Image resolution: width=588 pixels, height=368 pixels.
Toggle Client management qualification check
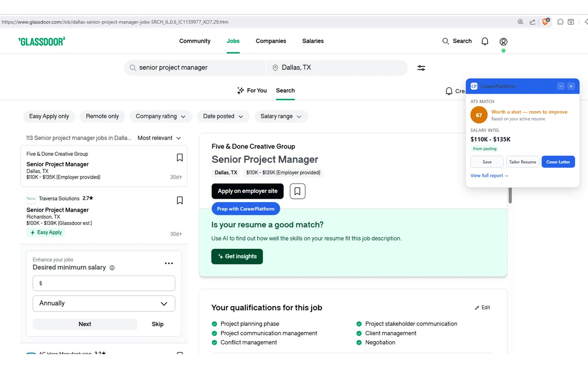[x=359, y=333]
